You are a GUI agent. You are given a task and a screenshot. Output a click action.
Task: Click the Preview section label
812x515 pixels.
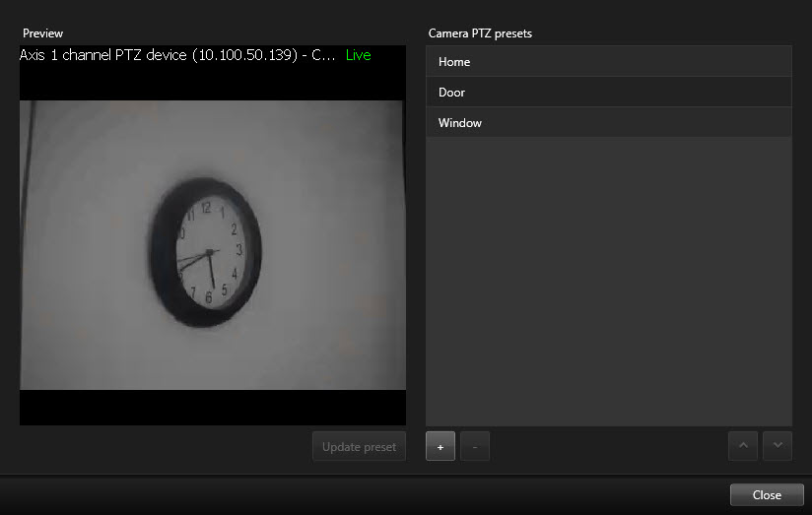click(x=42, y=33)
